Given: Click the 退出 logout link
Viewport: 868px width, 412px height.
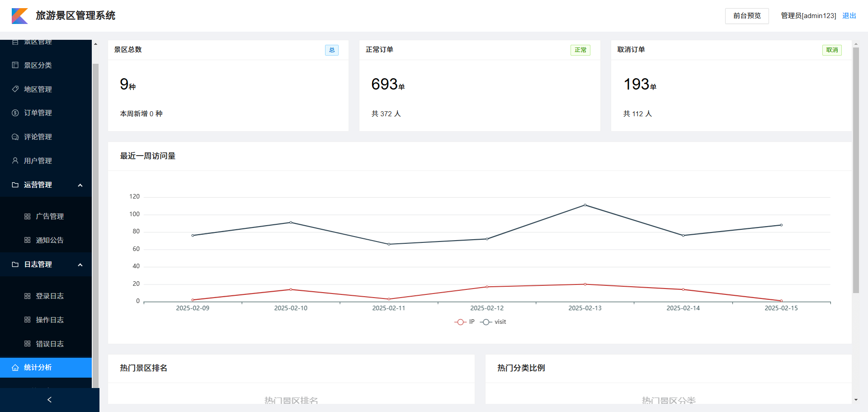Looking at the screenshot, I should coord(849,16).
